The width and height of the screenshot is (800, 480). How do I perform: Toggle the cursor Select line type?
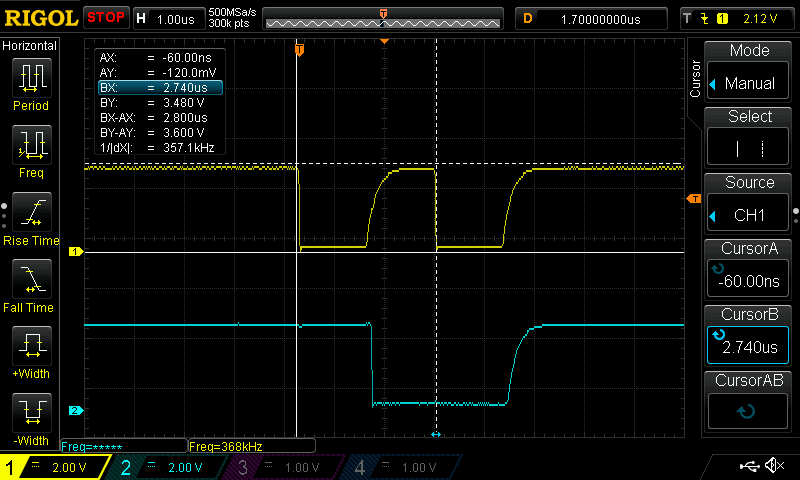tap(748, 147)
